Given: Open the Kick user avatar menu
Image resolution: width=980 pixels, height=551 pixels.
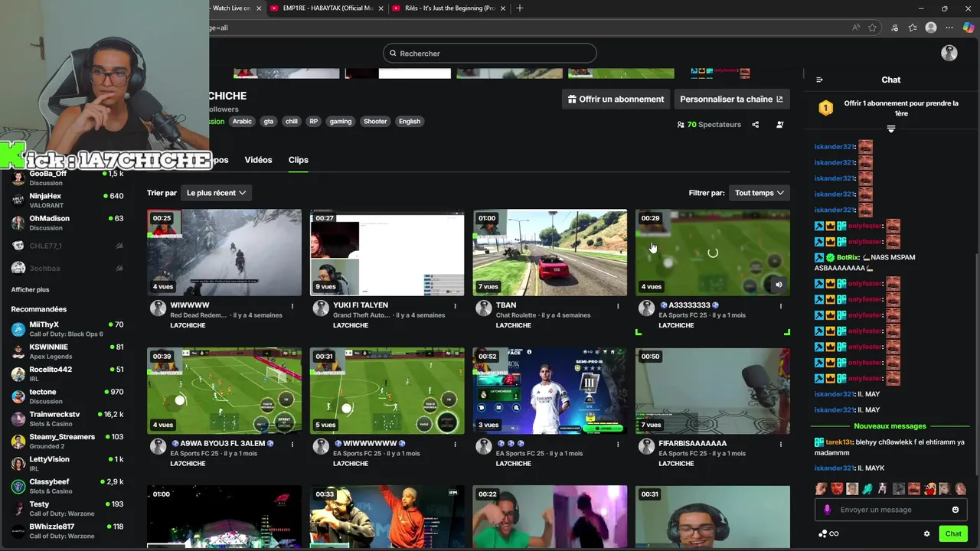Looking at the screenshot, I should 949,54.
